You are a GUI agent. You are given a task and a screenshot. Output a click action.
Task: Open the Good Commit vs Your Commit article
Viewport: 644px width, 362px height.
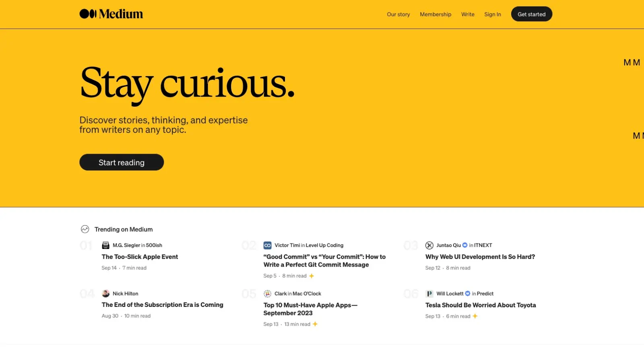click(x=324, y=261)
